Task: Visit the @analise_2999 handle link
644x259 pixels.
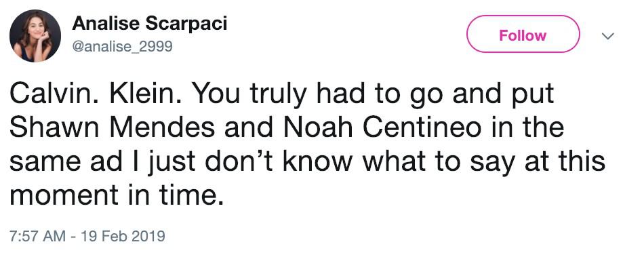Action: click(x=123, y=47)
